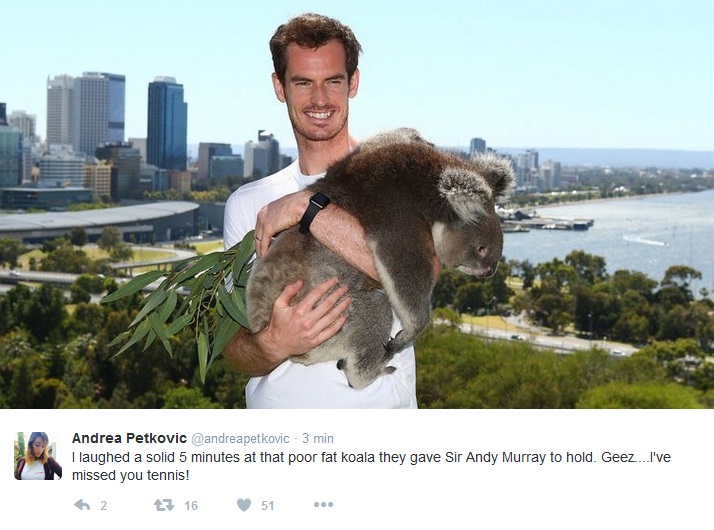Click the dark blue skyscraper in the photo
Screen dimensions: 714x530
tap(167, 124)
